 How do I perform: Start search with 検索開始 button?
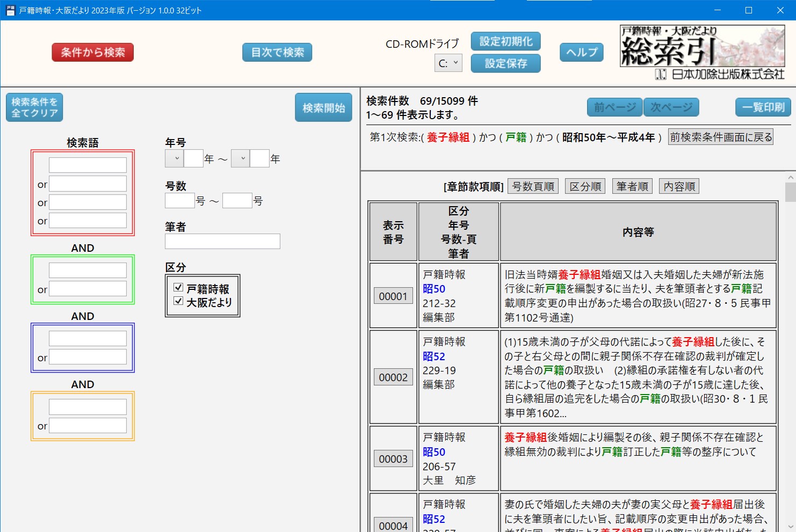click(x=323, y=107)
